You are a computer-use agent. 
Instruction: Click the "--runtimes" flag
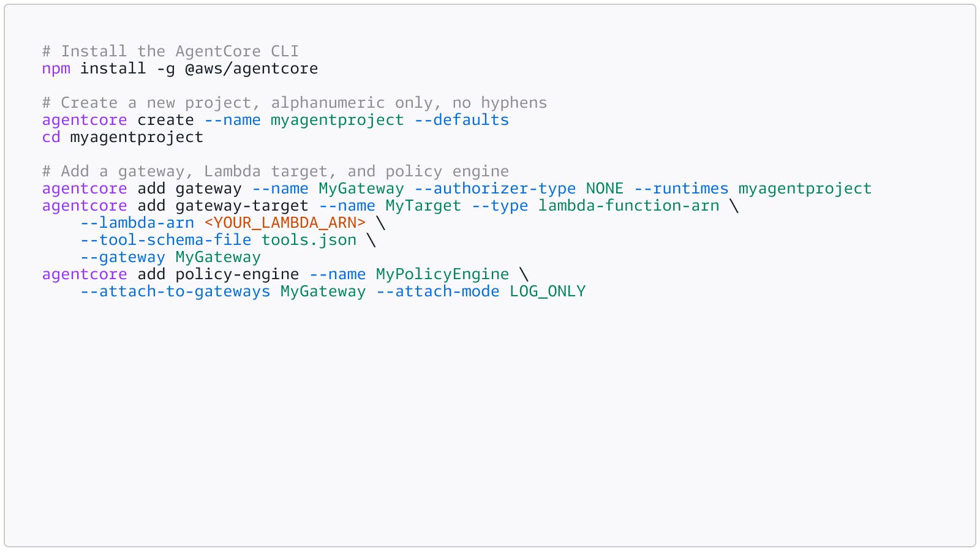(x=681, y=189)
